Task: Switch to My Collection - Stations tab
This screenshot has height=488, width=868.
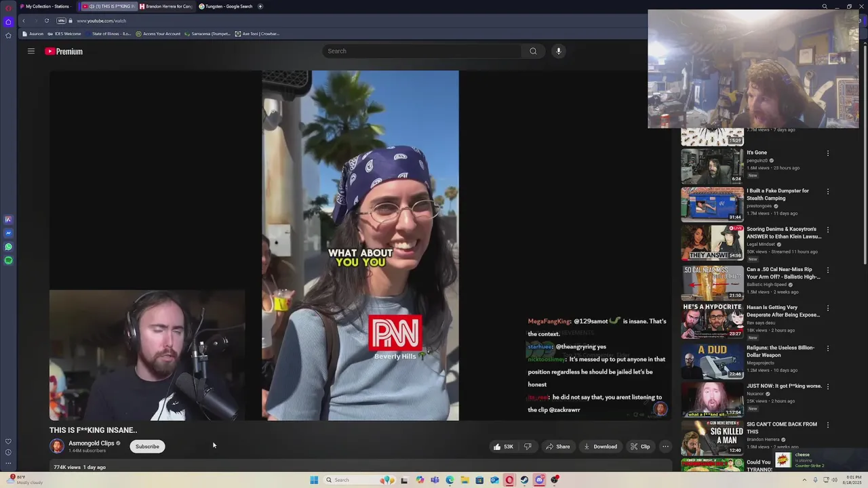Action: tap(47, 6)
